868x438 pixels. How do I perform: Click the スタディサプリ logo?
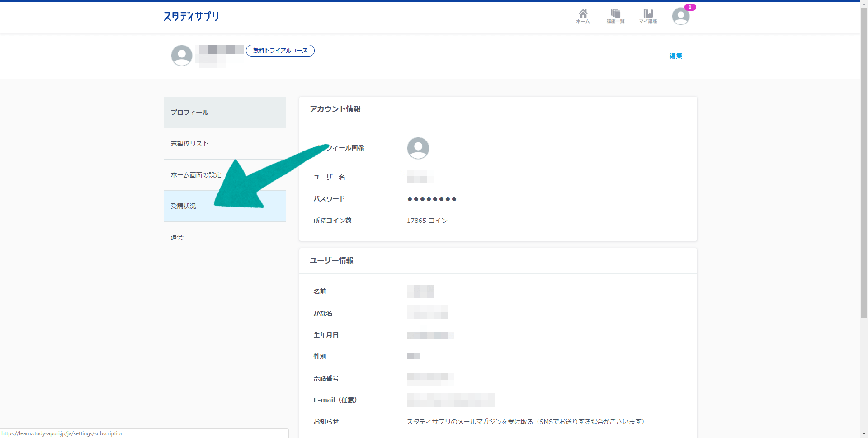click(191, 17)
